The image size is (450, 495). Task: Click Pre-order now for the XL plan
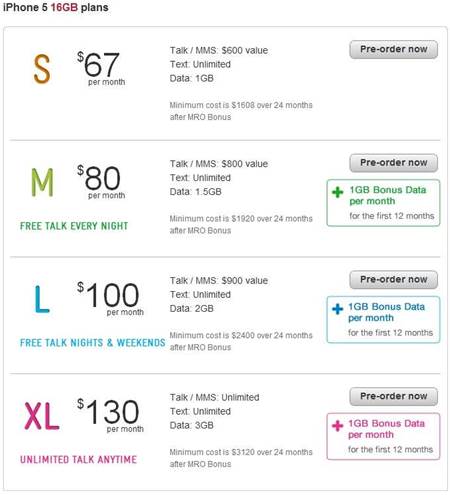pyautogui.click(x=393, y=396)
